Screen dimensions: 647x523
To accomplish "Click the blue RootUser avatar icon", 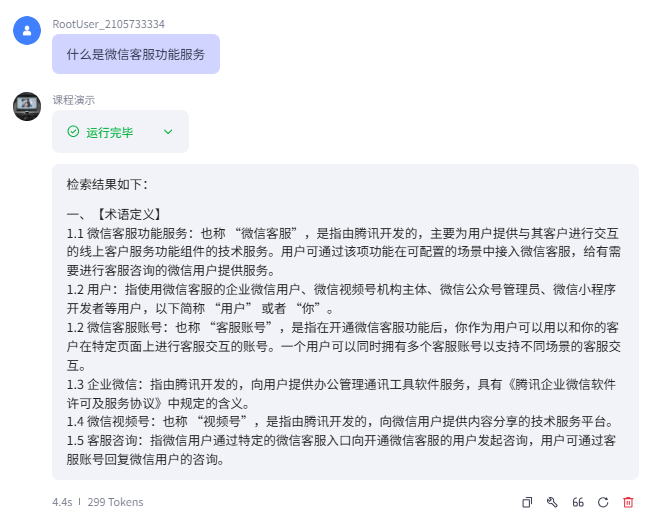I will [x=27, y=31].
